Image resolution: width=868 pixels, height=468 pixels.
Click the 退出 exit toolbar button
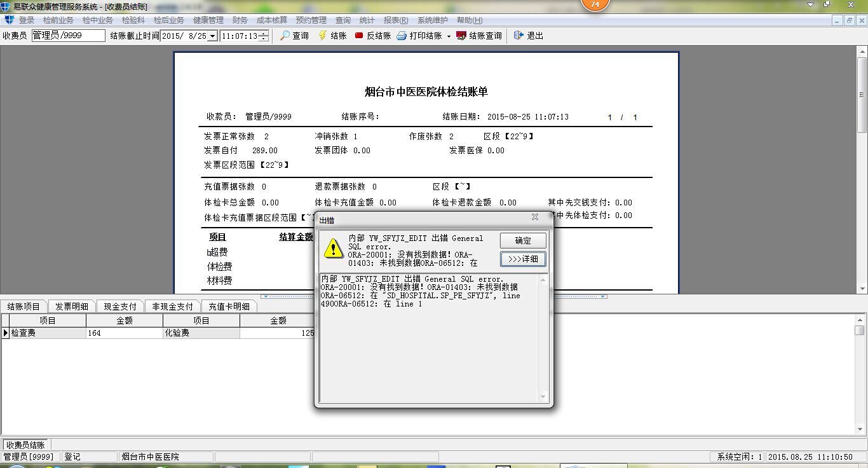point(529,36)
